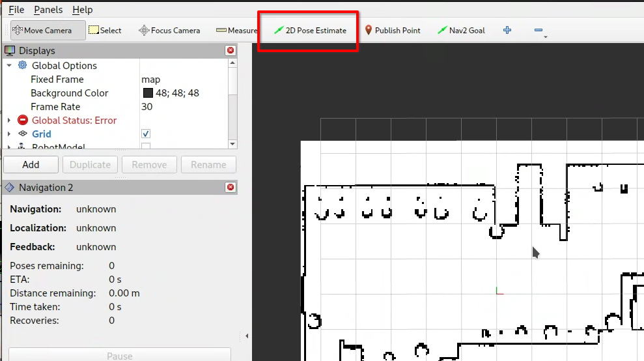Image resolution: width=644 pixels, height=361 pixels.
Task: Click the Global Status error icon
Action: tap(23, 120)
